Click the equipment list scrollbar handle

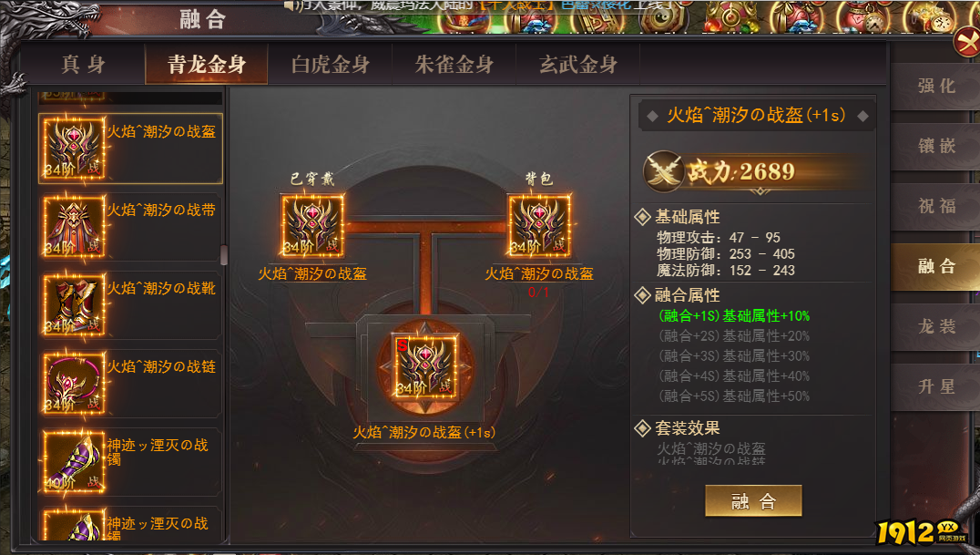[x=224, y=254]
